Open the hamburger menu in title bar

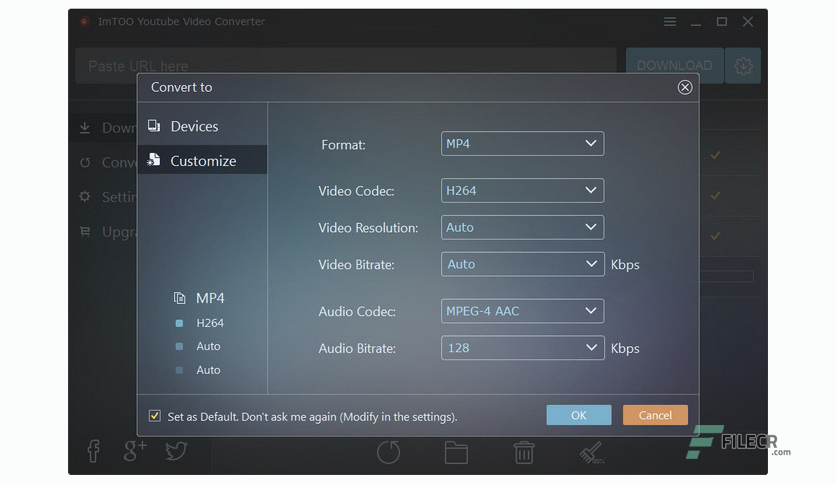[670, 21]
